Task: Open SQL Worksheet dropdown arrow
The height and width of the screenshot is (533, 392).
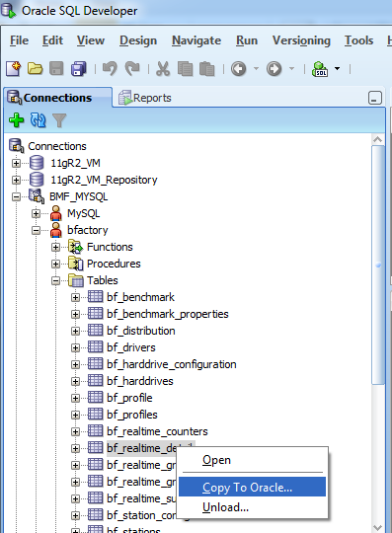Action: [x=337, y=69]
